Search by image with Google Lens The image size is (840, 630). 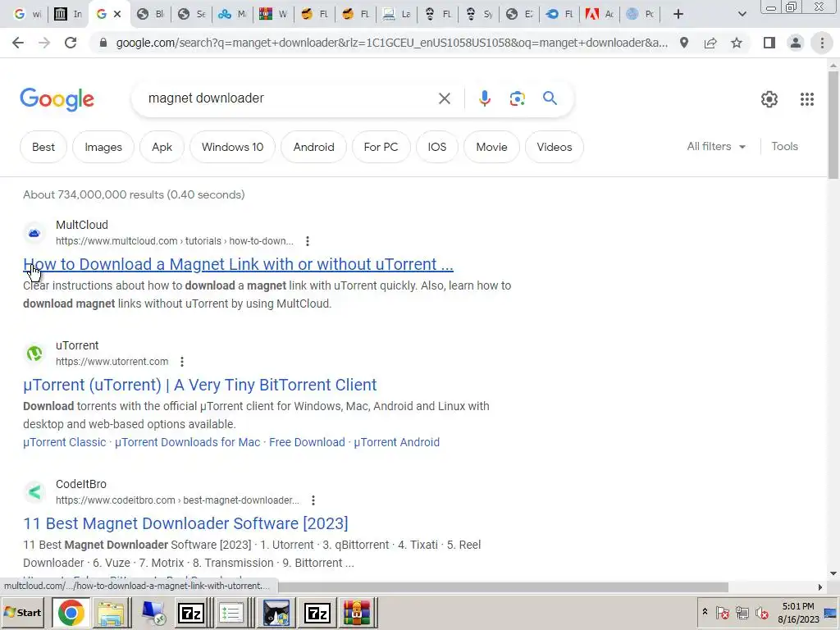coord(517,98)
